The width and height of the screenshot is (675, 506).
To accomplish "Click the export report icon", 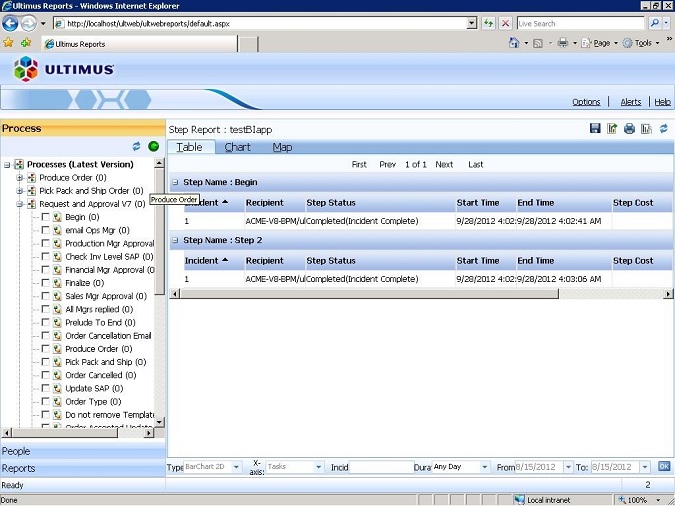I will pos(612,128).
